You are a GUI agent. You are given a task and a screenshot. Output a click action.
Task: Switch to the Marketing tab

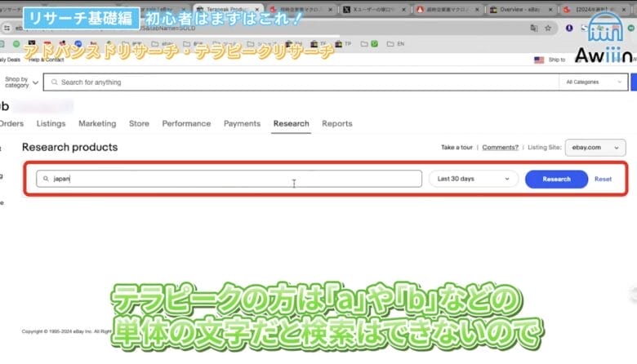(97, 123)
